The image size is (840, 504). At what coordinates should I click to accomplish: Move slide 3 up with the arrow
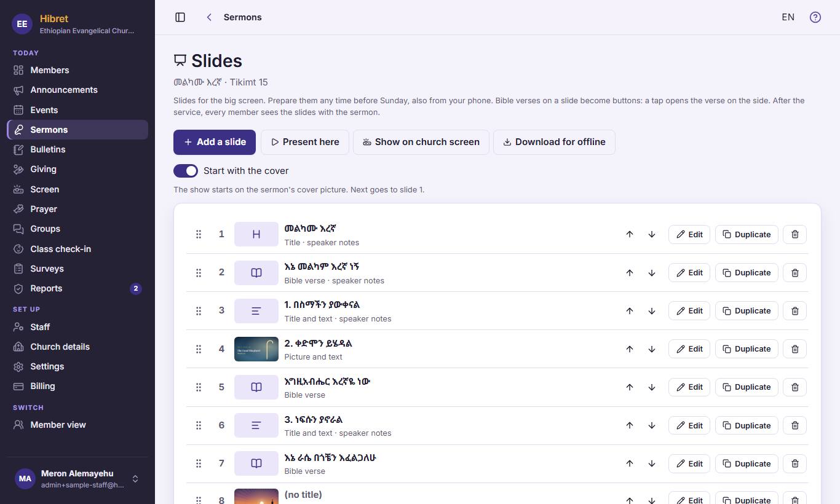tap(630, 311)
